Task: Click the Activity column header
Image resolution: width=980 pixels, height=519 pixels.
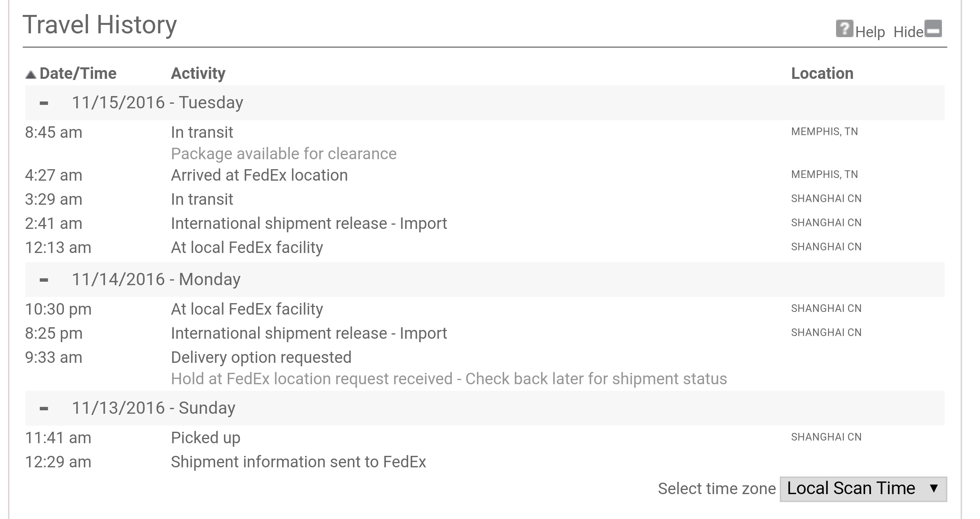Action: coord(198,73)
